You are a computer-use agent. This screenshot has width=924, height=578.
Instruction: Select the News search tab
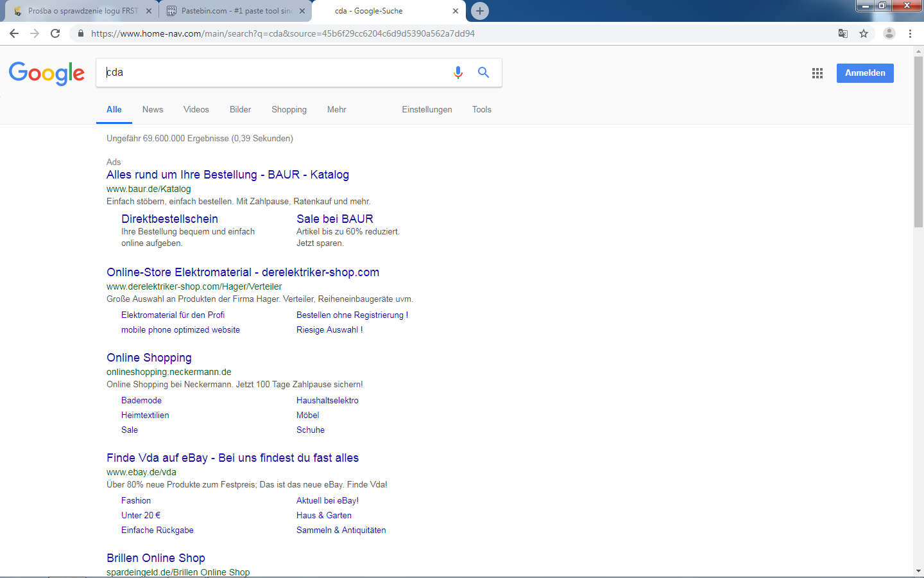tap(153, 109)
